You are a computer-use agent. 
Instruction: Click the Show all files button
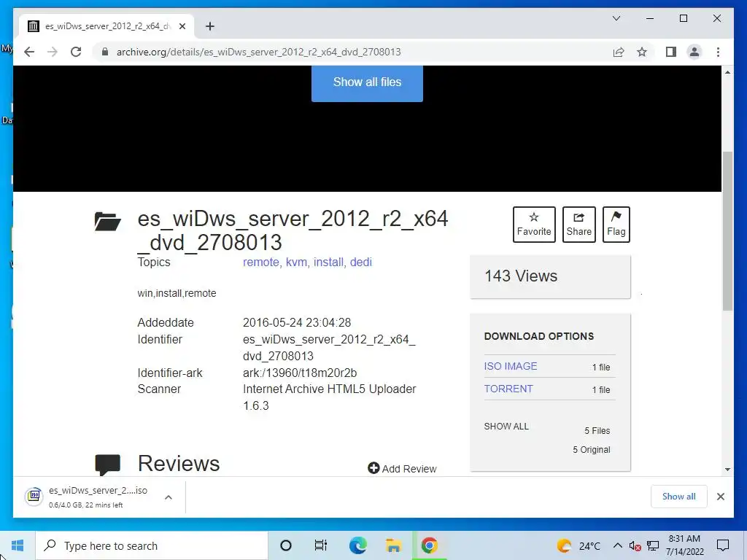coord(367,83)
